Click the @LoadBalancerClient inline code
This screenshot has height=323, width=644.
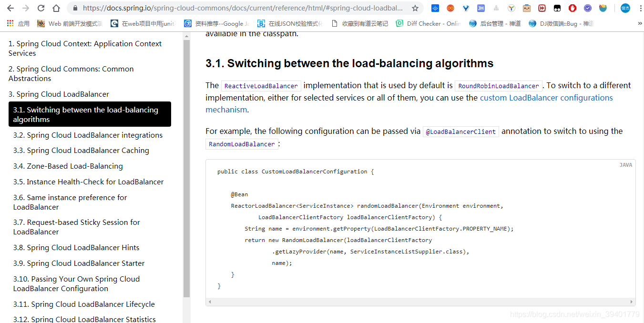click(461, 131)
